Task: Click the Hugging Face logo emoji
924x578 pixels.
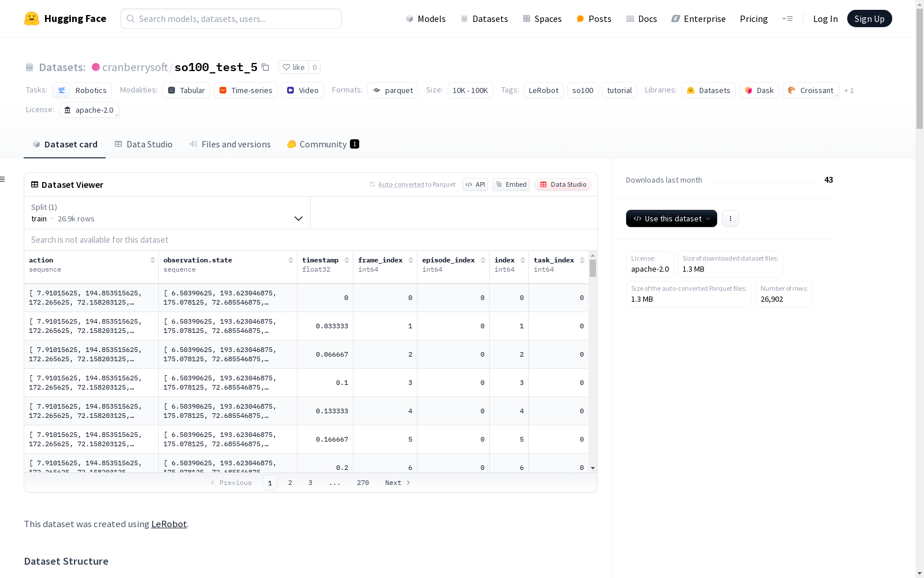Action: (x=32, y=18)
